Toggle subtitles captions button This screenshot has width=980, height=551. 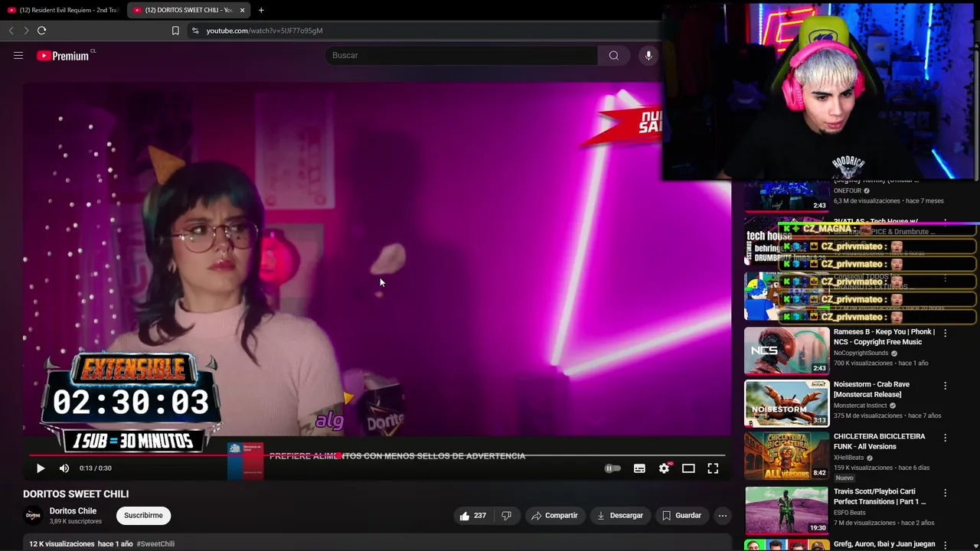pos(639,468)
